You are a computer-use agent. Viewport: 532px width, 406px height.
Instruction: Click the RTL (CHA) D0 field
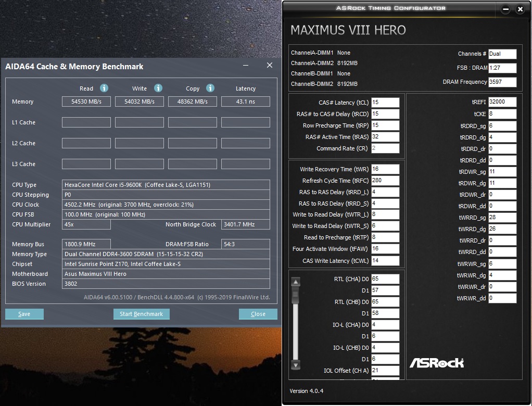(385, 279)
